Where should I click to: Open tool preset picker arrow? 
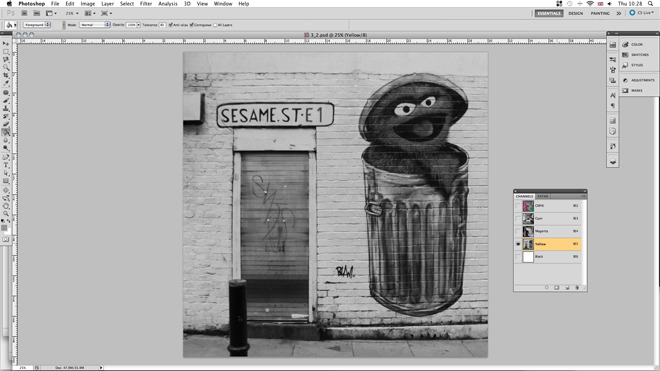pos(15,25)
